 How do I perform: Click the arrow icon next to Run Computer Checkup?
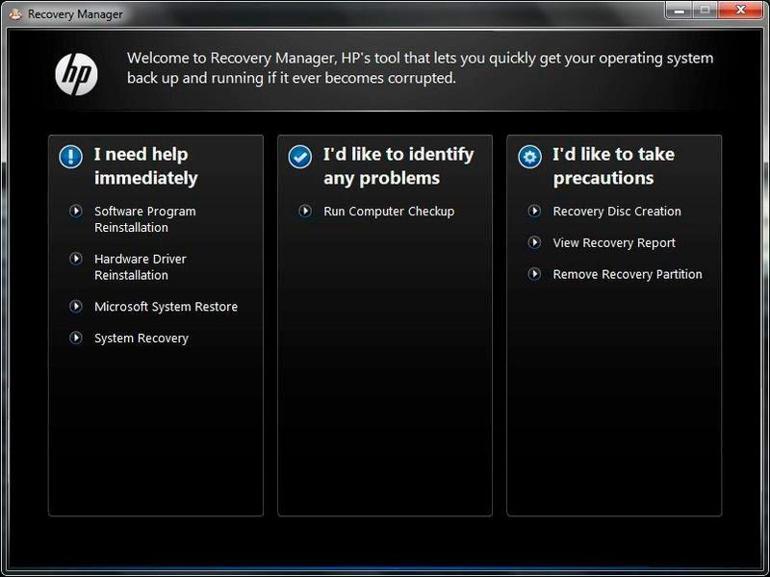304,211
